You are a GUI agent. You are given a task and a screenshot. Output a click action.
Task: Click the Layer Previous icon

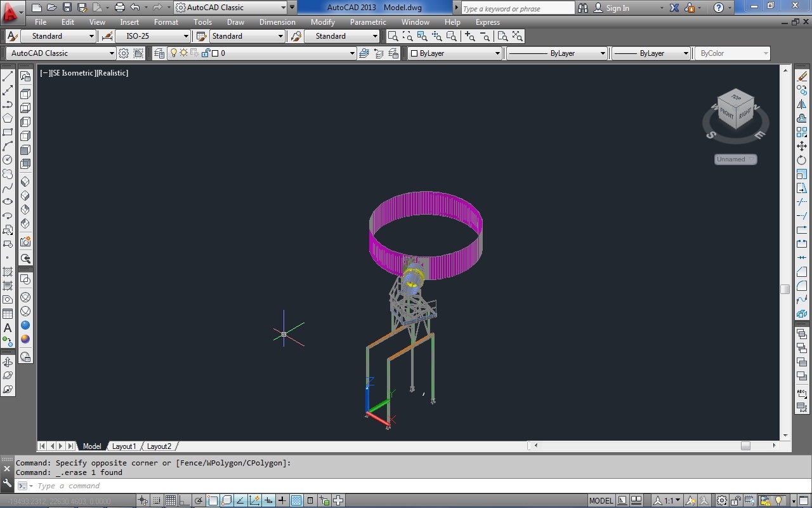(x=379, y=53)
